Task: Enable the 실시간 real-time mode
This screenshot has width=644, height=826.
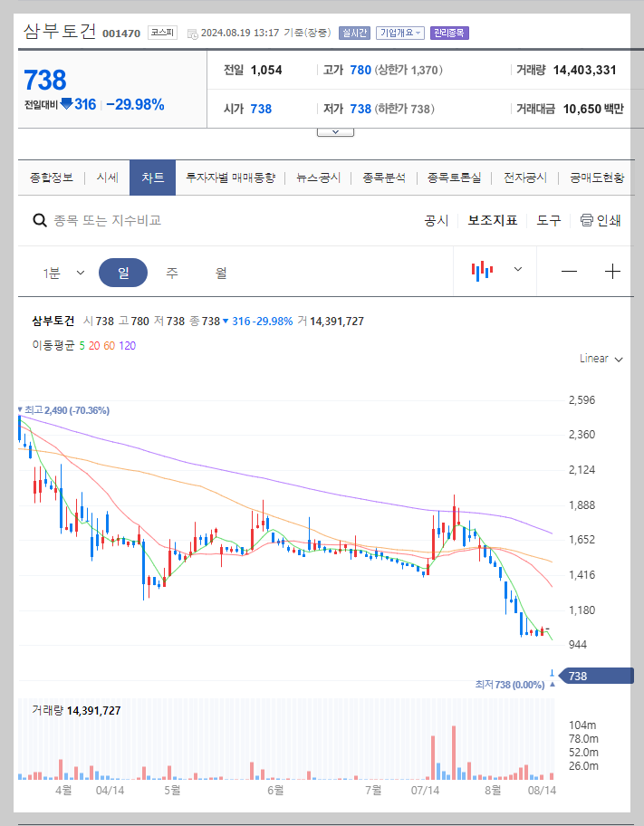Action: 353,32
